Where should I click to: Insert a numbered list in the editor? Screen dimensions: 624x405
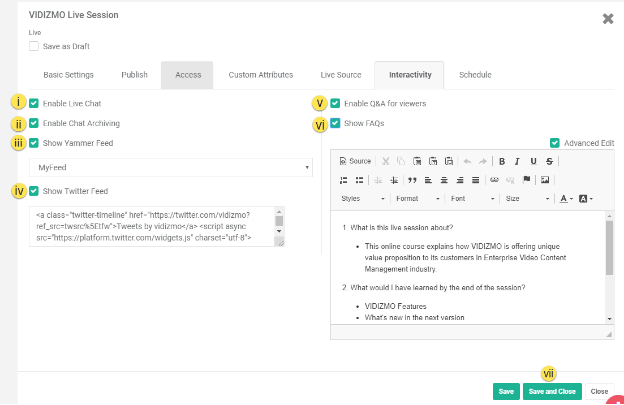(x=344, y=180)
